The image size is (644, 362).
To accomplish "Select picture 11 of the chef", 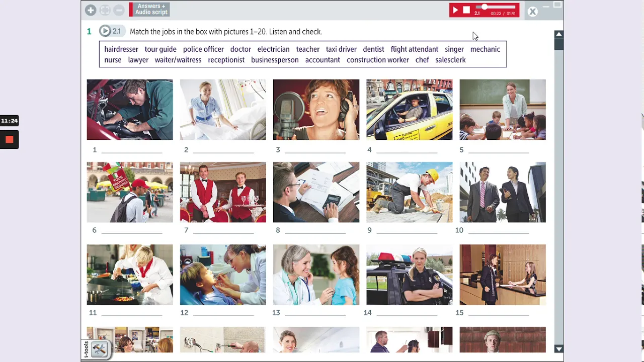I will tap(130, 275).
